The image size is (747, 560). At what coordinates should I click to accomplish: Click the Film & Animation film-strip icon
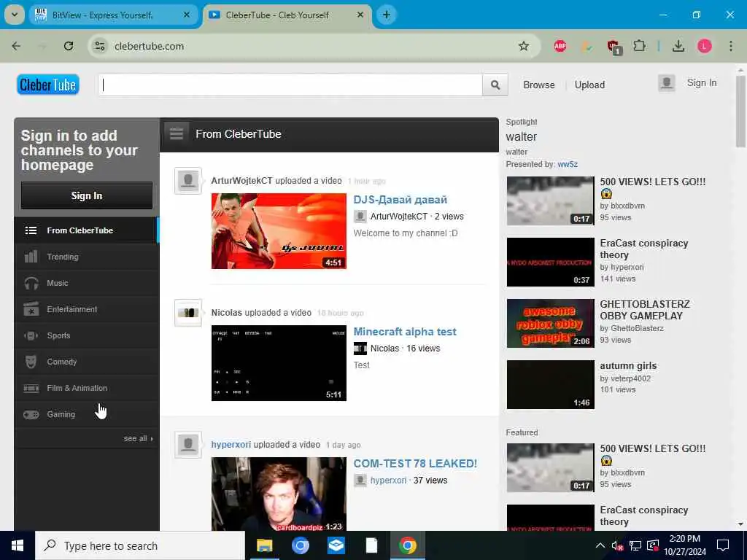tap(31, 388)
